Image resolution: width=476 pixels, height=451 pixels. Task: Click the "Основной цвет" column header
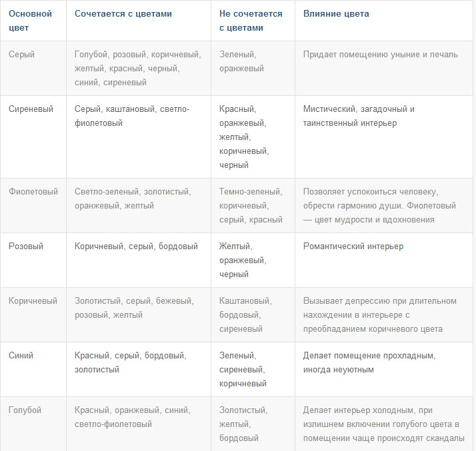point(30,21)
